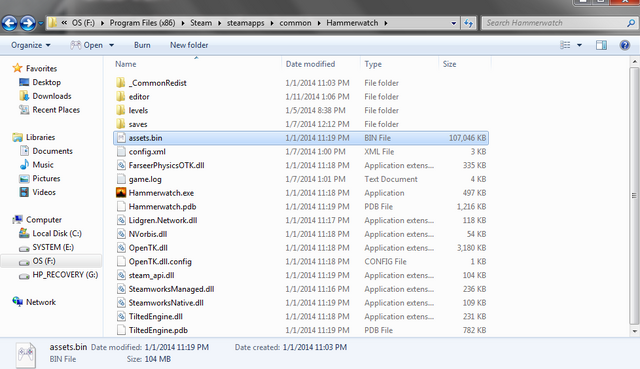This screenshot has height=369, width=640.
Task: Select the SteamworksNative.dll icon
Action: [x=121, y=303]
